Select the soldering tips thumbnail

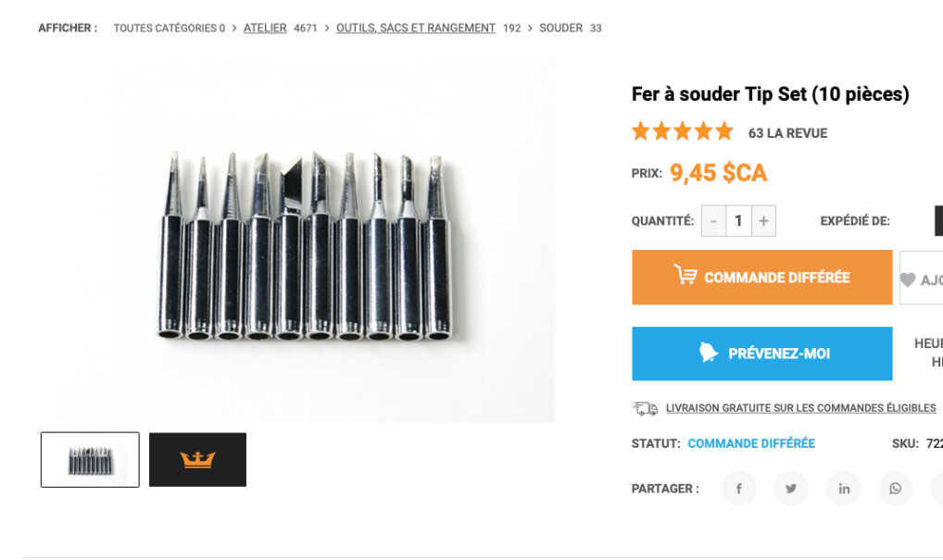[90, 460]
